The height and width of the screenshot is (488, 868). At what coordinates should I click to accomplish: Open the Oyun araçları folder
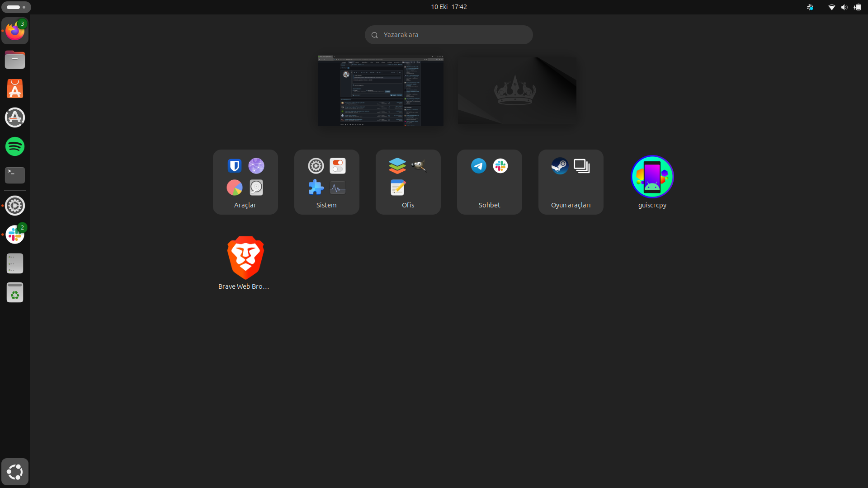571,182
